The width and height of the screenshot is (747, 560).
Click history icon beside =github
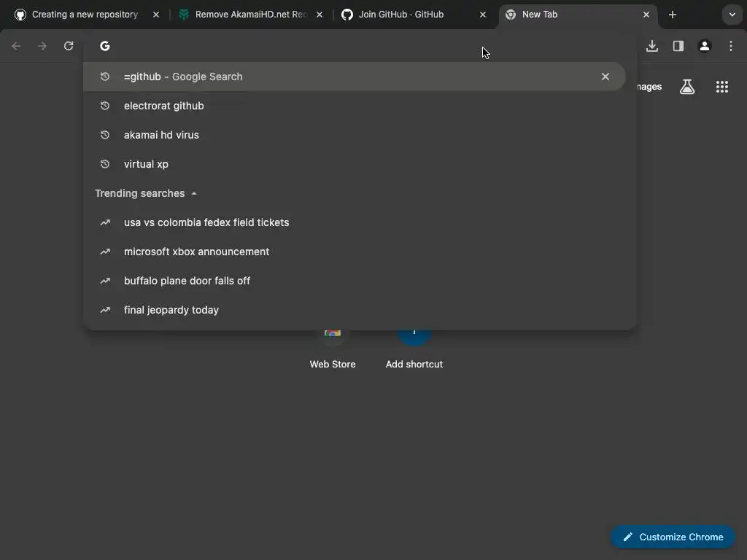click(105, 77)
